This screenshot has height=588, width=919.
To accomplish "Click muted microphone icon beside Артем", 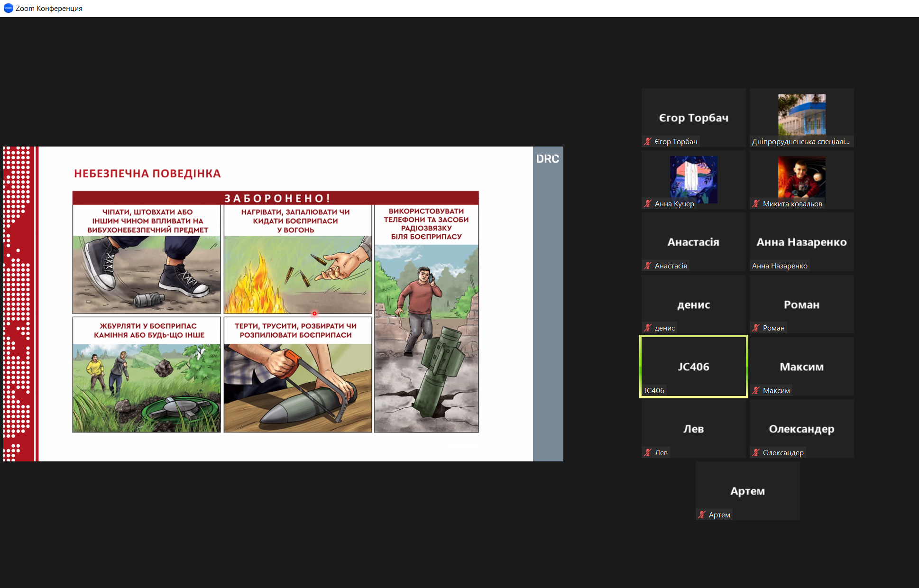I will (x=702, y=514).
